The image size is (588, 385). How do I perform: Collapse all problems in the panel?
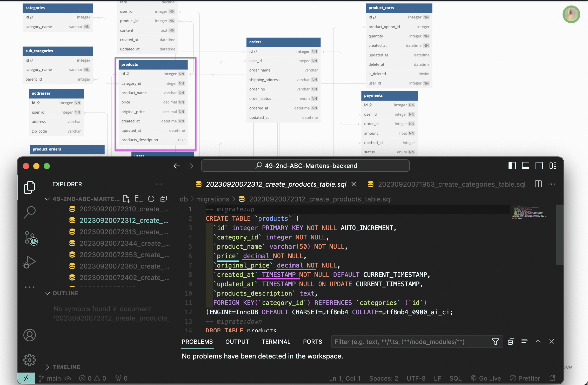point(511,342)
